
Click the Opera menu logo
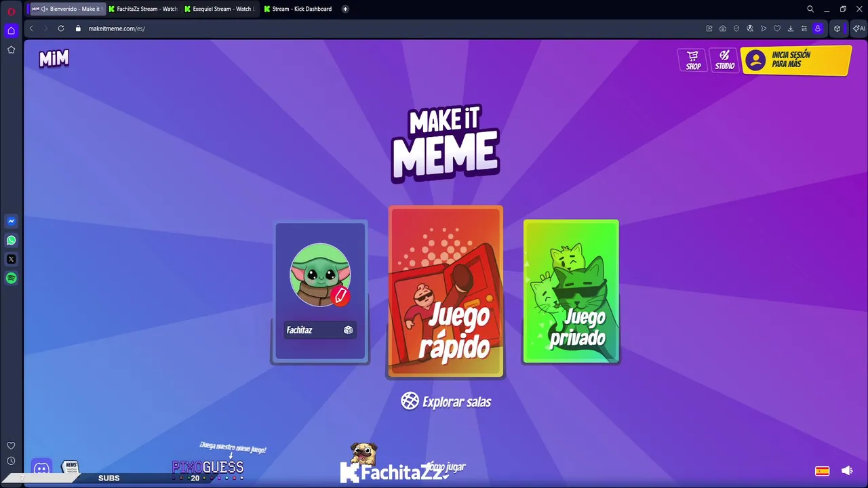pyautogui.click(x=11, y=11)
